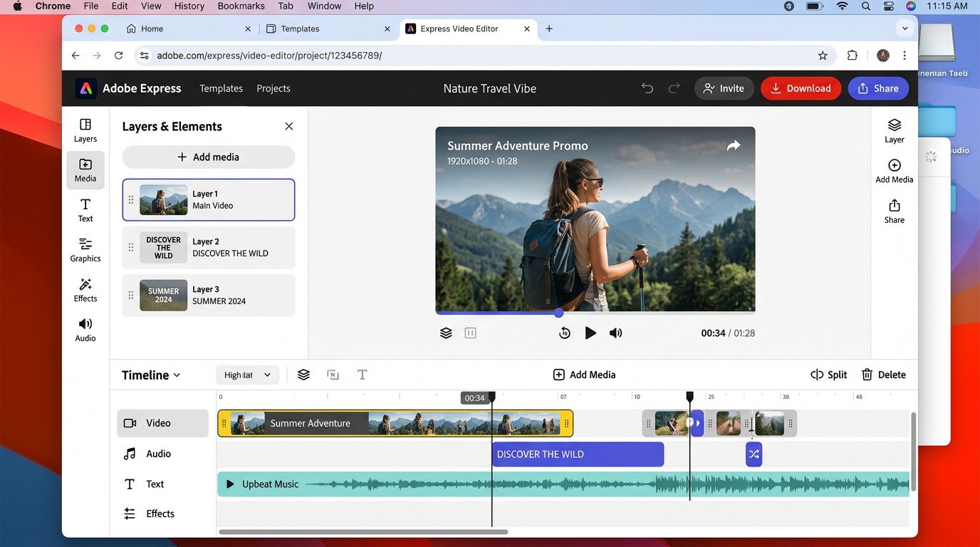Open the Graphics sidebar tool

point(85,250)
